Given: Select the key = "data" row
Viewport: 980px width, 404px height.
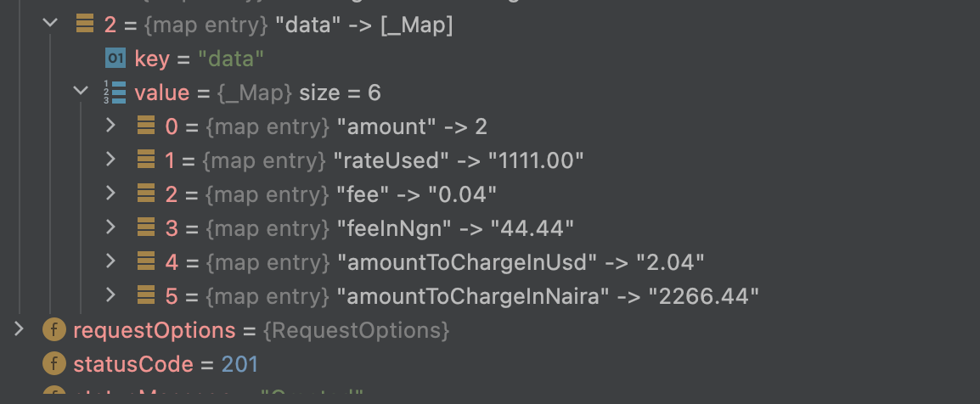Looking at the screenshot, I should click(200, 59).
